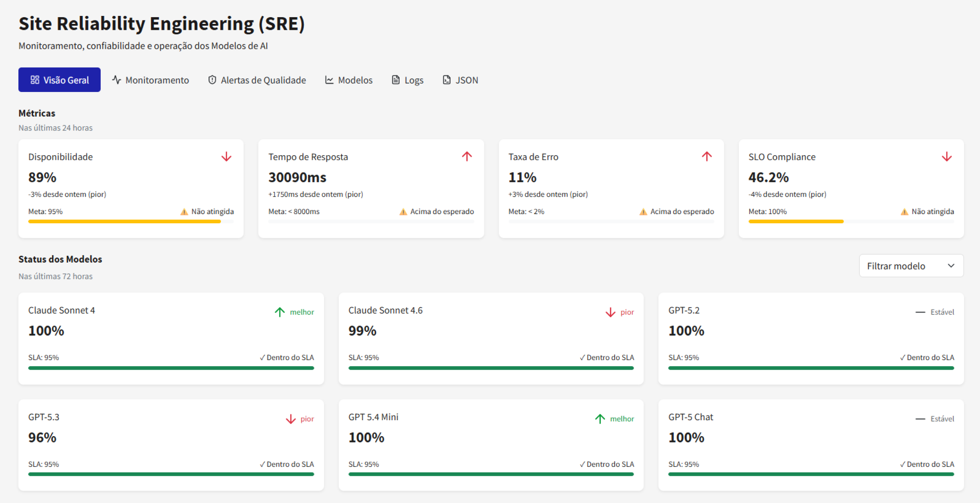Click the 11% error rate value
This screenshot has width=980, height=503.
coord(522,177)
